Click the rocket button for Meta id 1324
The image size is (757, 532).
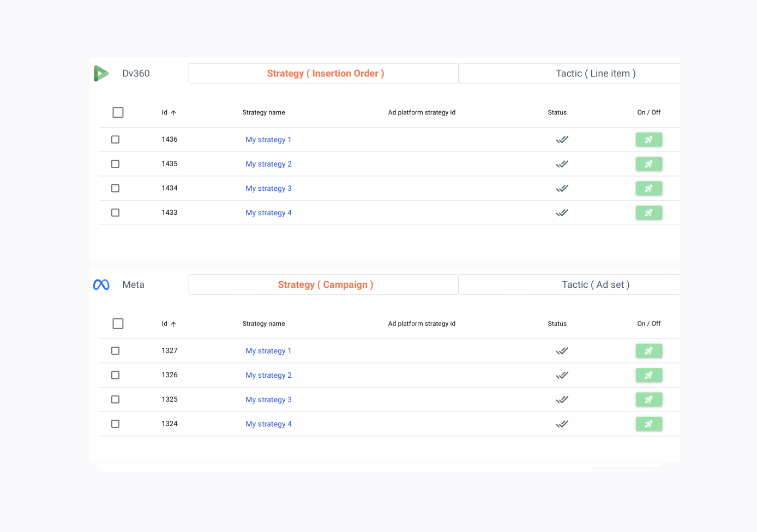point(648,424)
